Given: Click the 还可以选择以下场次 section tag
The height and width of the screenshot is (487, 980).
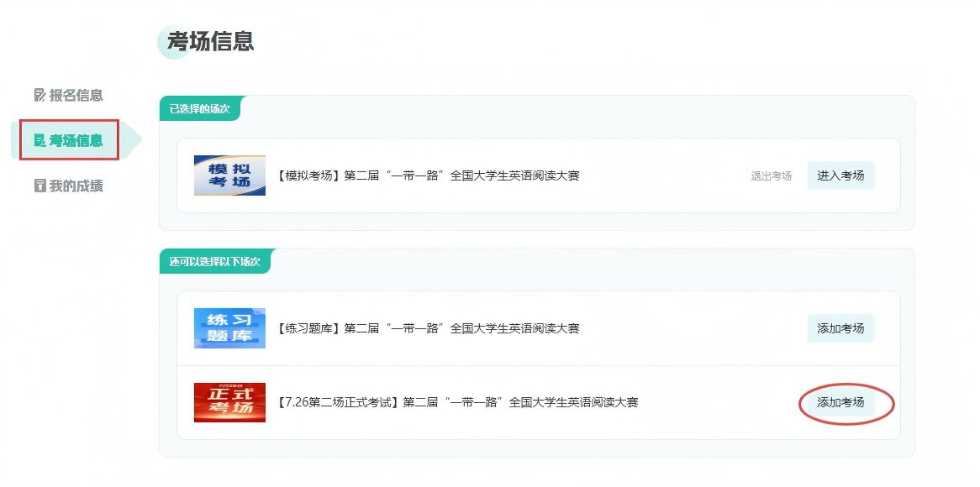Looking at the screenshot, I should pos(214,261).
